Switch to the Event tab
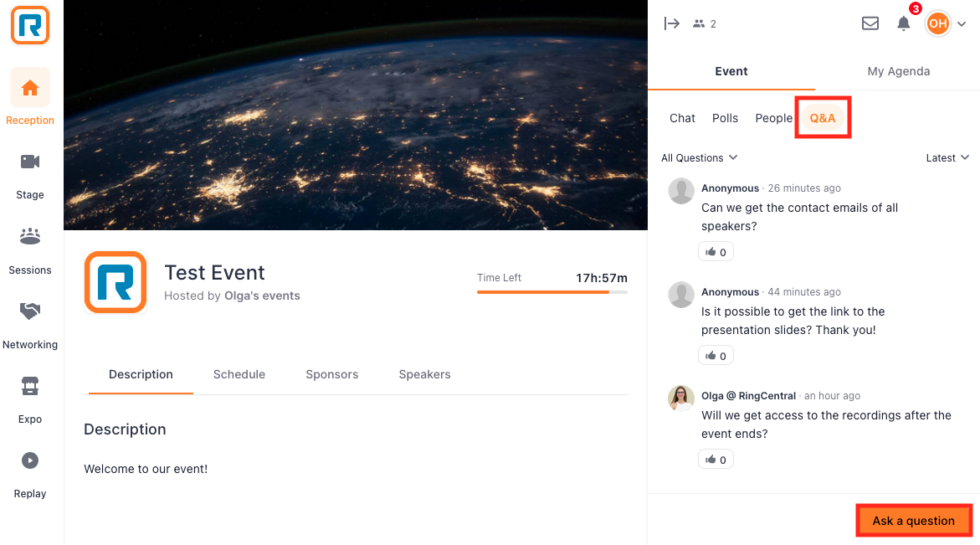The height and width of the screenshot is (545, 980). tap(731, 71)
